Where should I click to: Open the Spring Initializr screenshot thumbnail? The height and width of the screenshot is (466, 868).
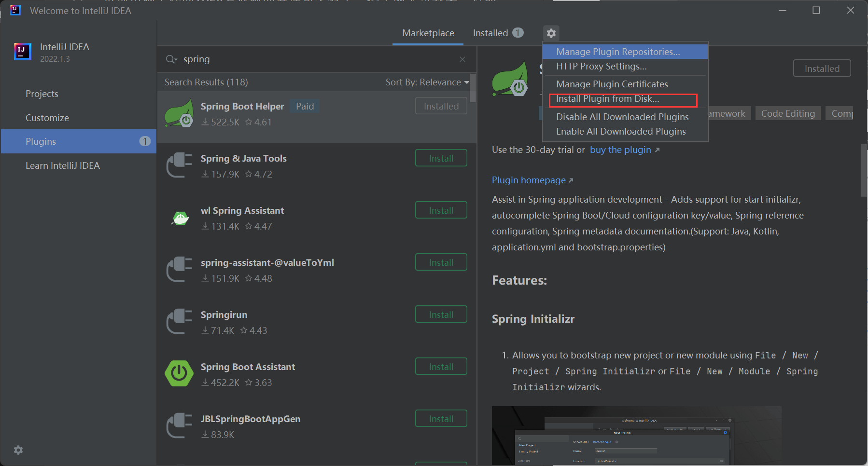pos(636,436)
